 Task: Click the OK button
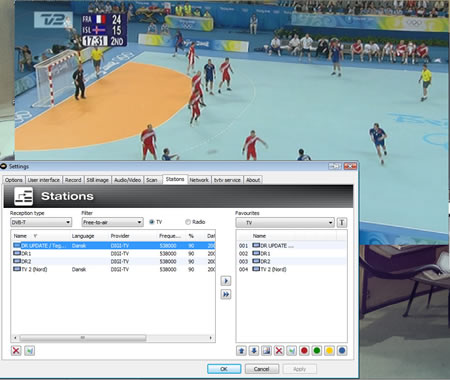(224, 369)
